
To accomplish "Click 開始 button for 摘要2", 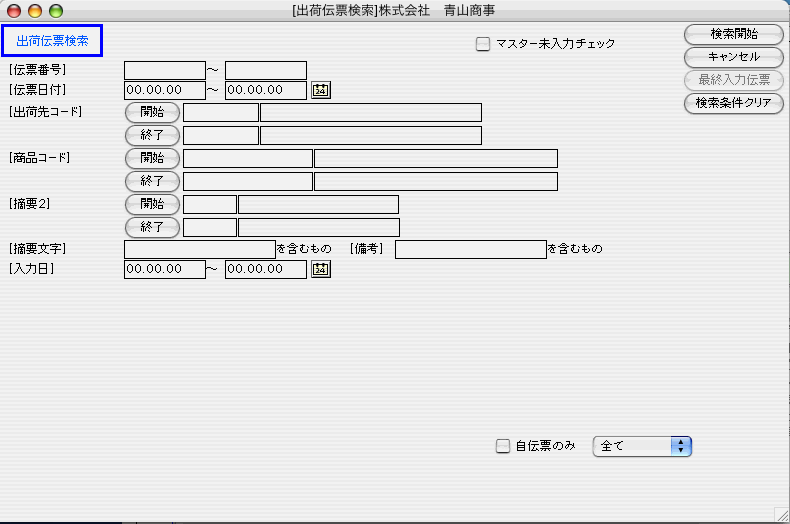I will 152,204.
